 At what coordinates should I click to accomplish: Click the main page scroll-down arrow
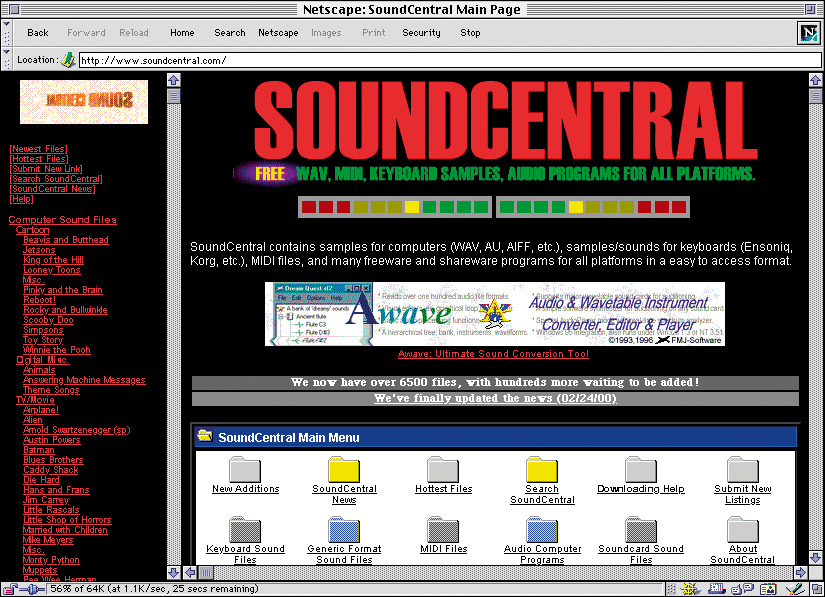point(816,558)
